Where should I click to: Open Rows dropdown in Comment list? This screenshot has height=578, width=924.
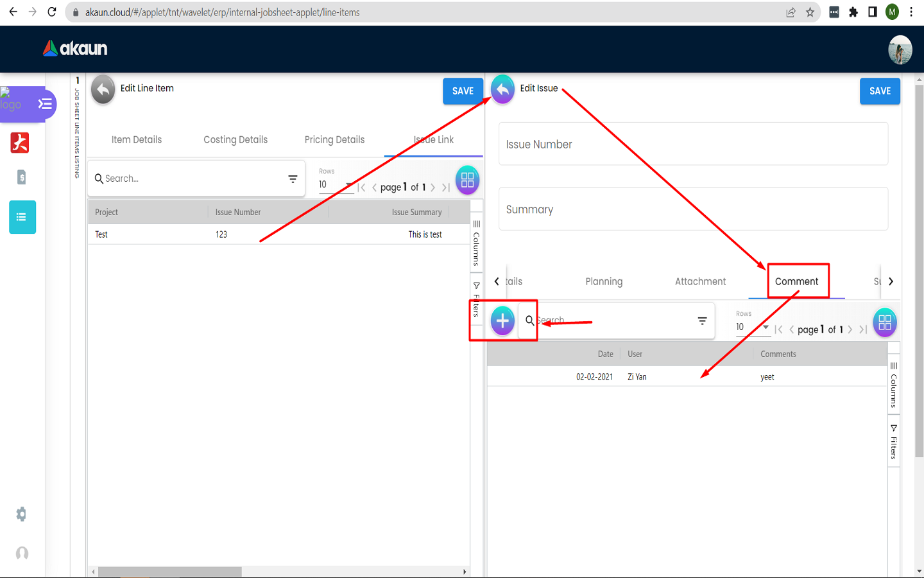[x=753, y=327]
